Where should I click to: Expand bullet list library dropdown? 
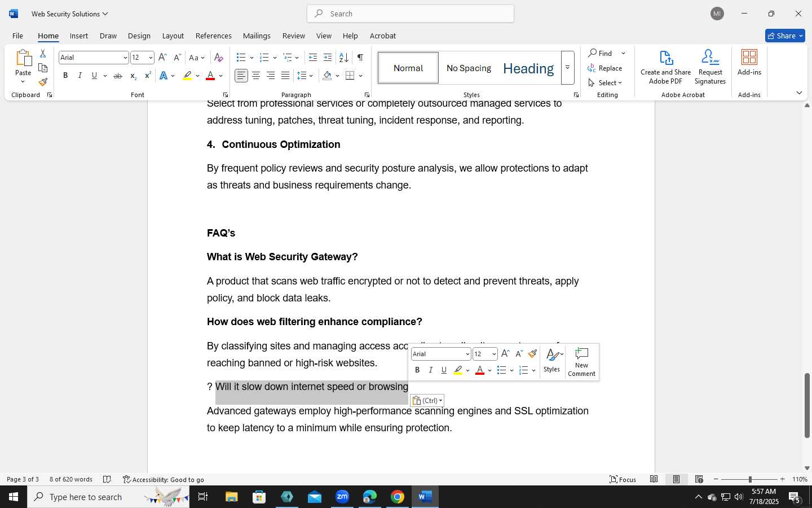[252, 58]
